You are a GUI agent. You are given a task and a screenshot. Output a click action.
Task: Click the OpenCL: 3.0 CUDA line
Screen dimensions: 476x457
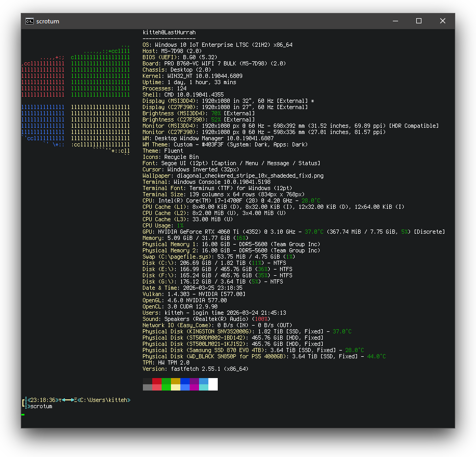click(x=180, y=306)
